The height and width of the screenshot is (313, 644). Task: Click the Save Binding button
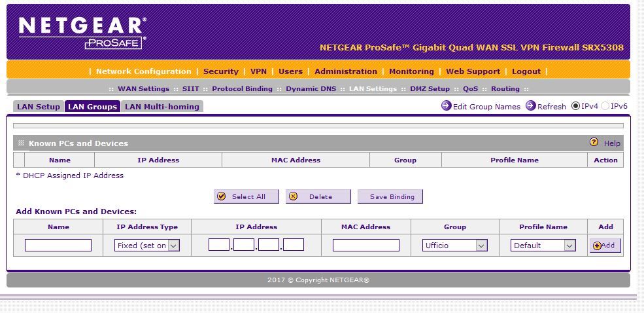(390, 196)
